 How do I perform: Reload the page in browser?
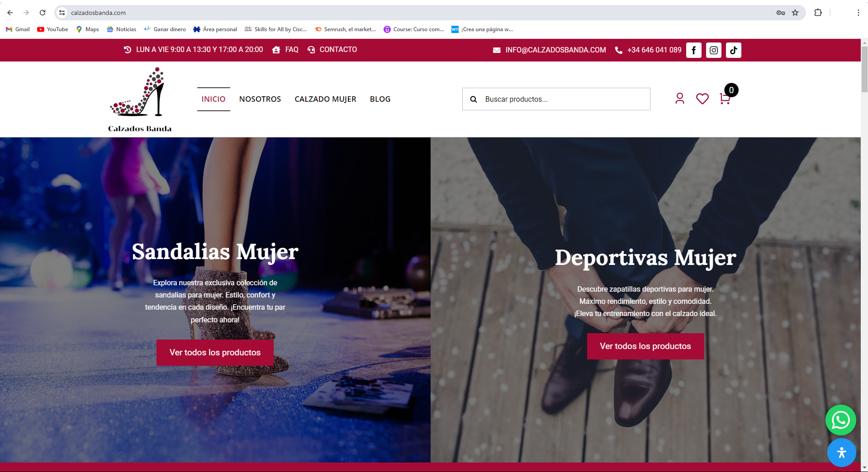tap(43, 13)
